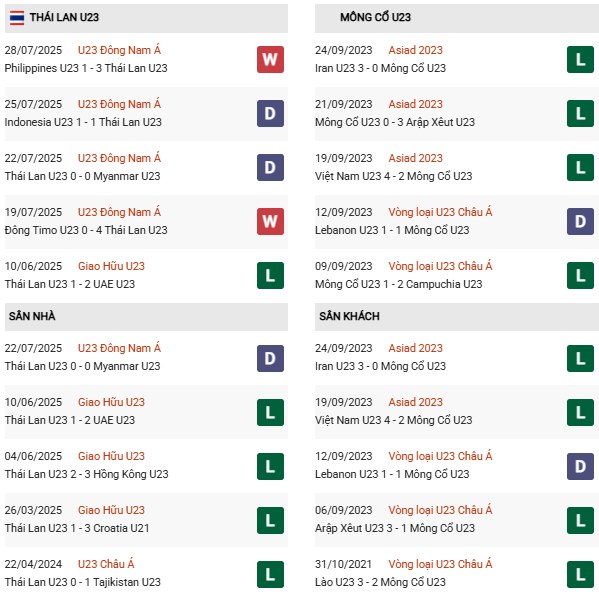Open Arập Xêut U23 3 - 1 Mông Cổ U23 result
This screenshot has height=595, width=599.
point(395,528)
